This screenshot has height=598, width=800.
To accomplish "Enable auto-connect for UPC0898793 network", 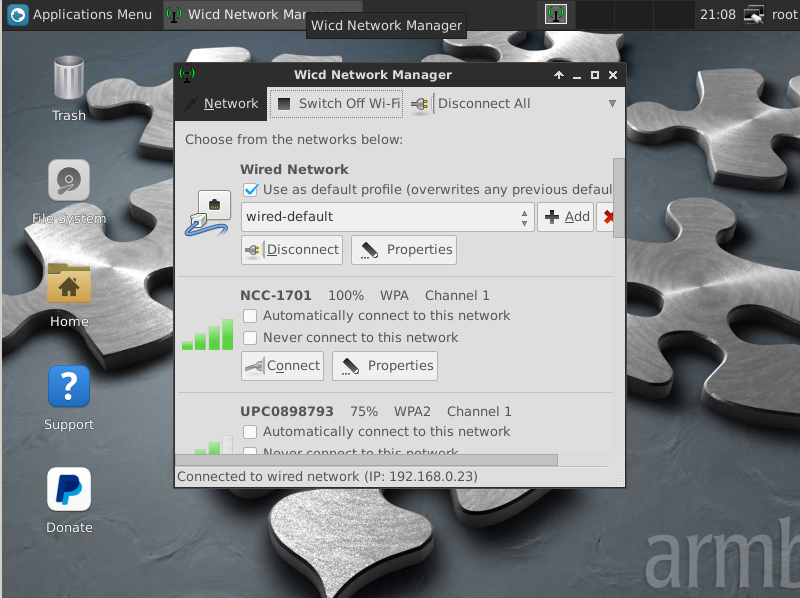I will 251,432.
